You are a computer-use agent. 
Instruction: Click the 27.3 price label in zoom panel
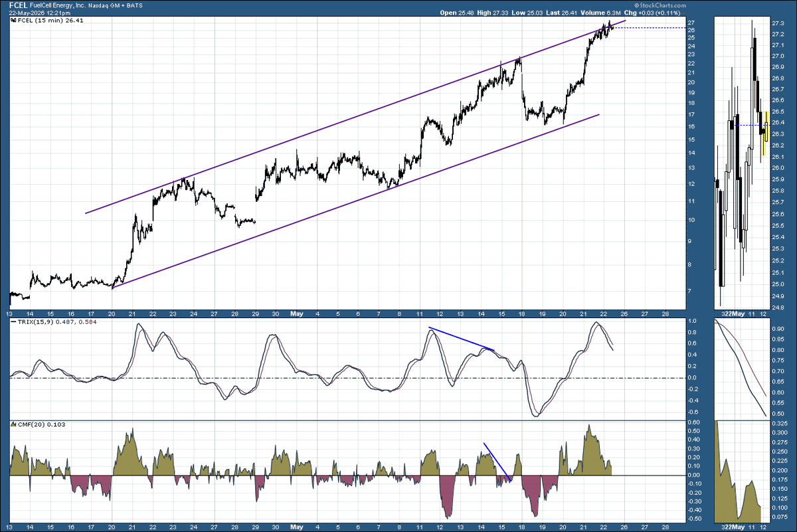pyautogui.click(x=778, y=23)
